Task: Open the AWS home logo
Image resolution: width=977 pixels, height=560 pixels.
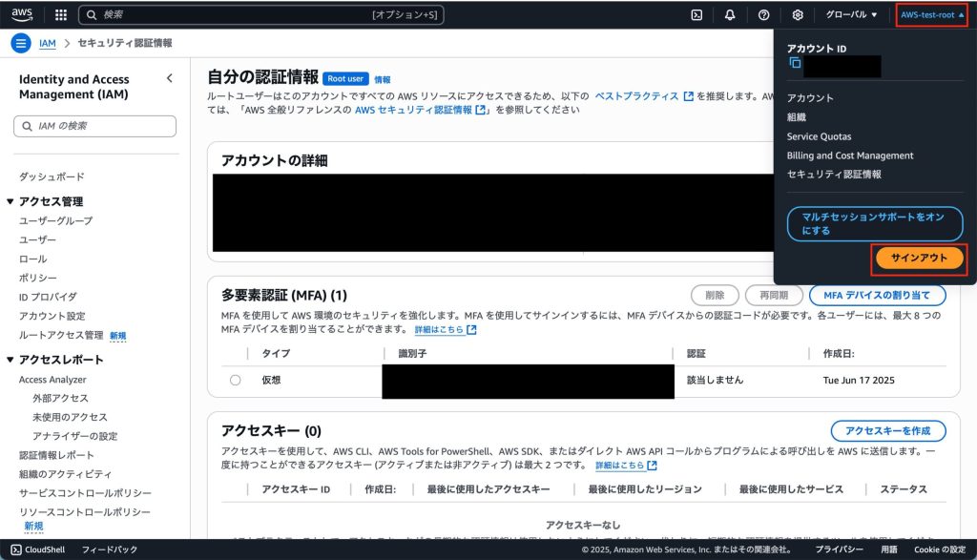Action: coord(22,14)
